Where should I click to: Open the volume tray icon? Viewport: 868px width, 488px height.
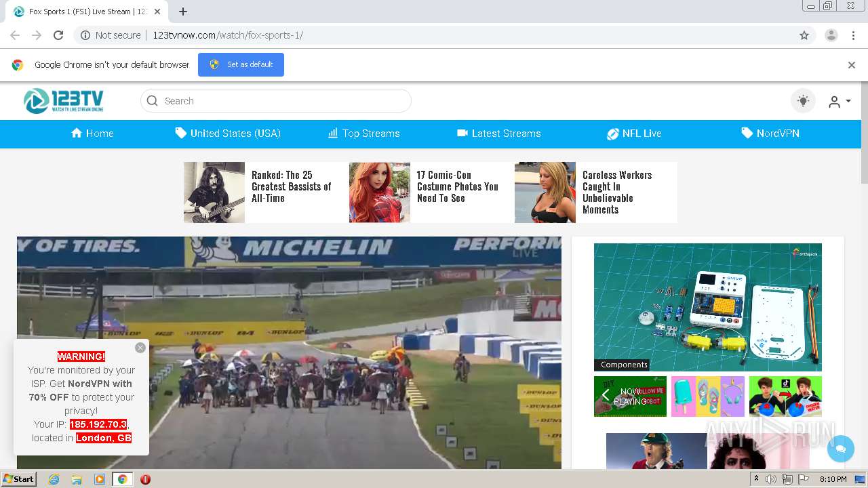[x=771, y=479]
